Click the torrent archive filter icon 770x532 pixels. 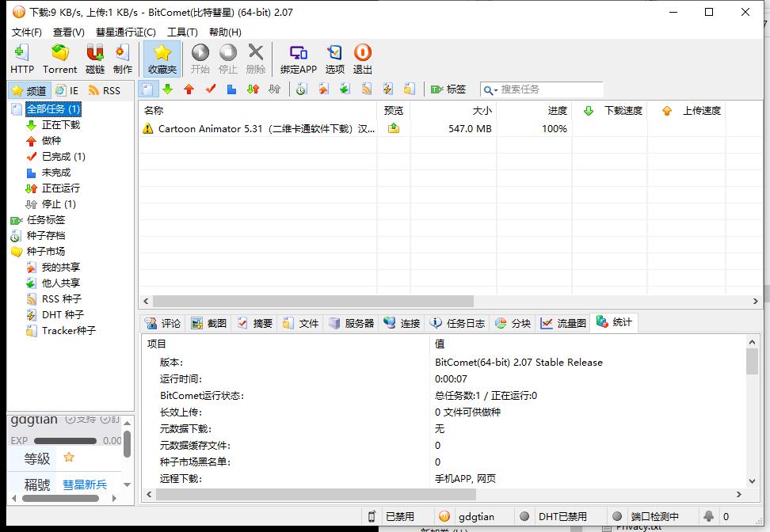click(x=302, y=89)
